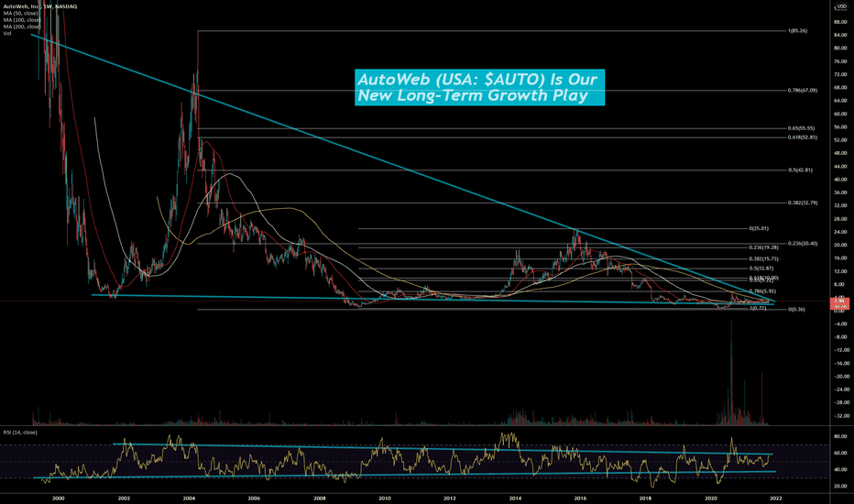Screen dimensions: 854x504
Task: Open the USD currency selector
Action: [x=841, y=6]
